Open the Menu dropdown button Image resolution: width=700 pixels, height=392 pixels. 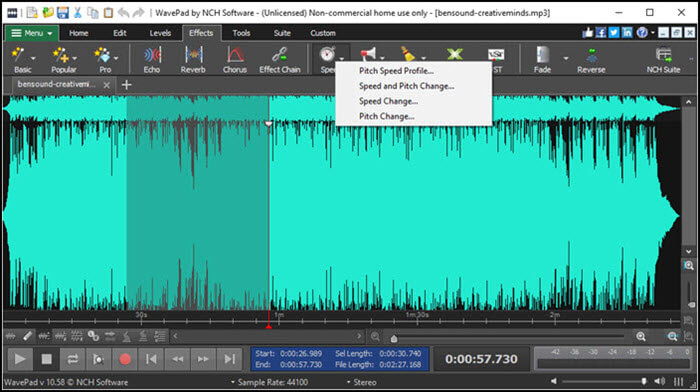click(31, 33)
